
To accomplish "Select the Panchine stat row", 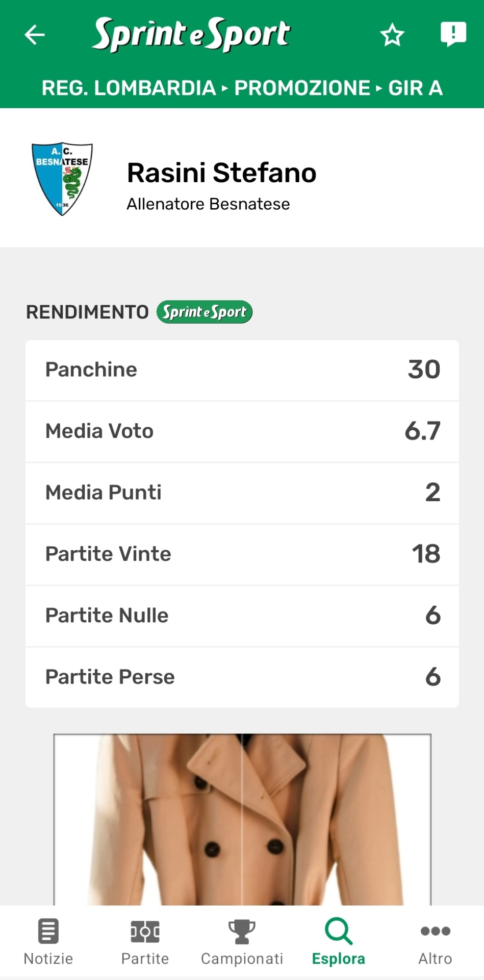I will pyautogui.click(x=242, y=370).
